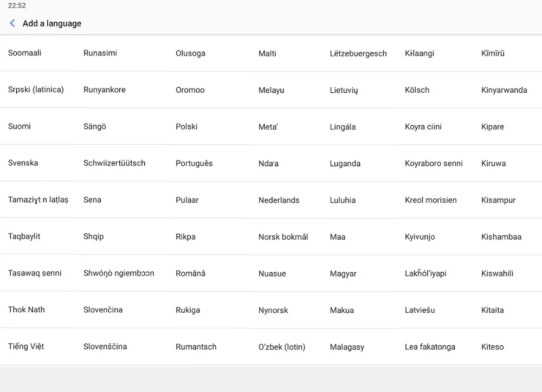
Task: Choose Svenska from the list
Action: [x=23, y=163]
